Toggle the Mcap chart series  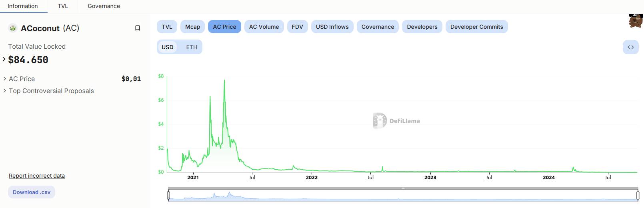tap(192, 27)
